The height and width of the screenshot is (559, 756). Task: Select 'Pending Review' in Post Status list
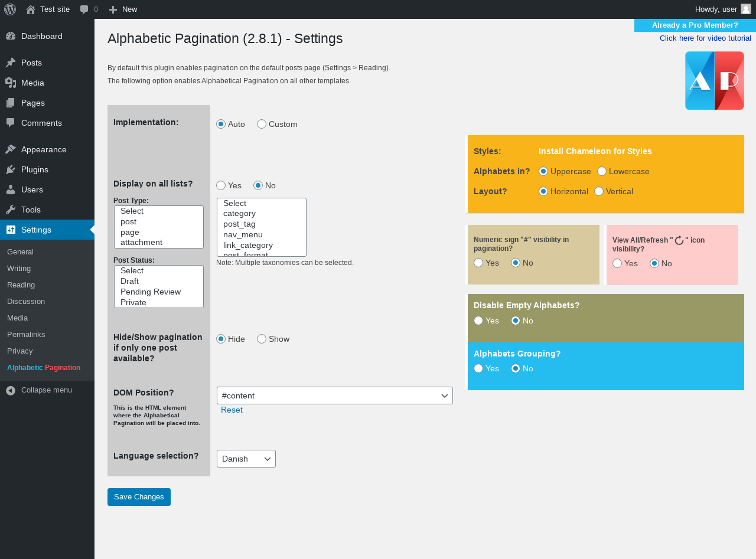[x=158, y=292]
